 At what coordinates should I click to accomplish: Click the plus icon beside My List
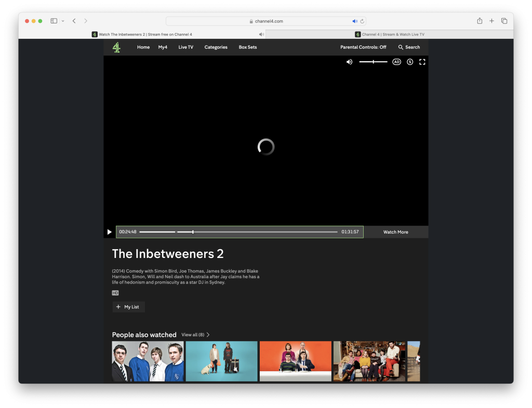[118, 307]
